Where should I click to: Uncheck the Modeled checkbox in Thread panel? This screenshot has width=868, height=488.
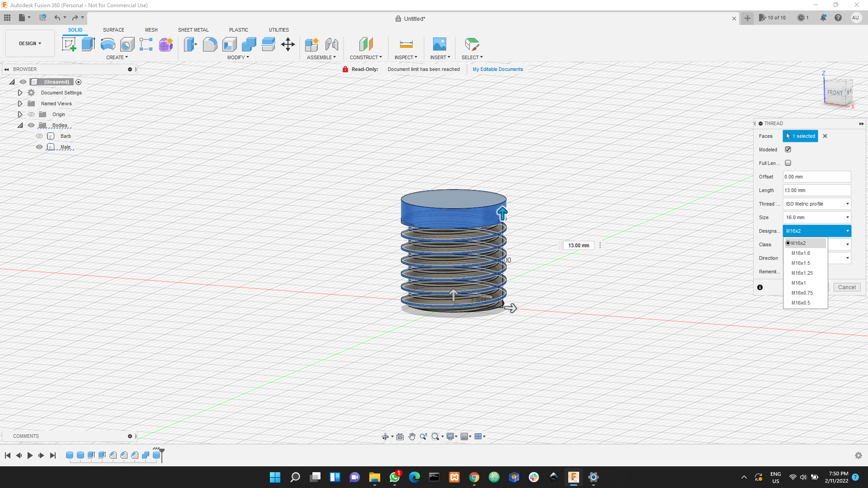[788, 149]
